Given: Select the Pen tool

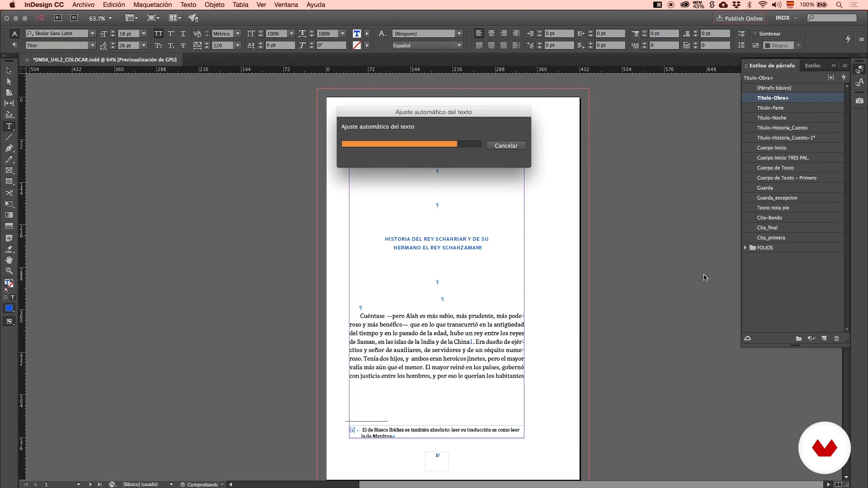Looking at the screenshot, I should point(9,148).
